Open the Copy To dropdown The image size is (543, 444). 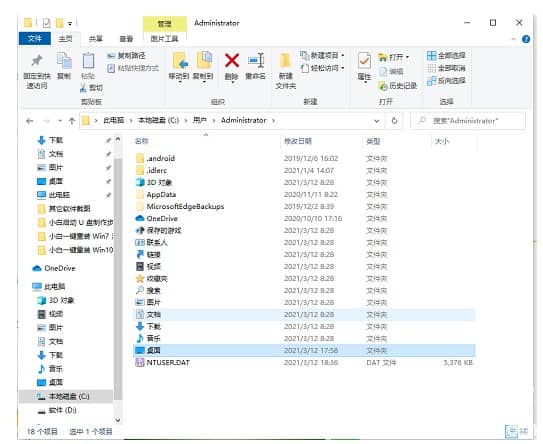pyautogui.click(x=204, y=81)
